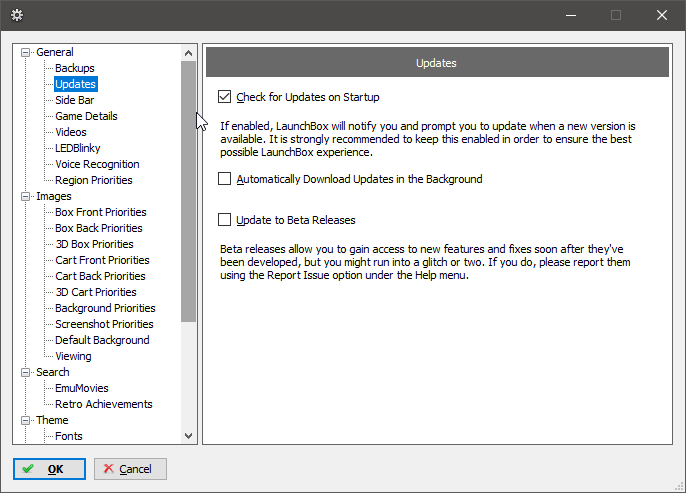The width and height of the screenshot is (686, 493).
Task: Collapse the Theme tree node
Action: [26, 420]
